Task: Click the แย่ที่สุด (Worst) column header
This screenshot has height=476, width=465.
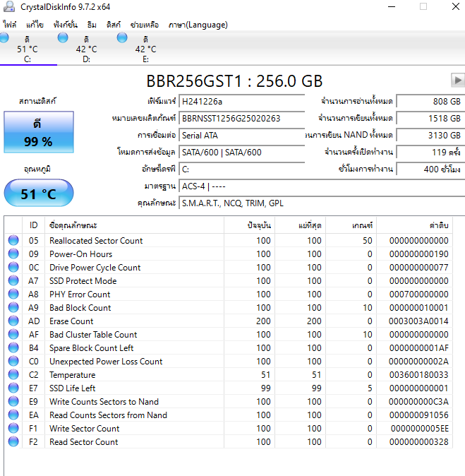Action: (x=301, y=225)
